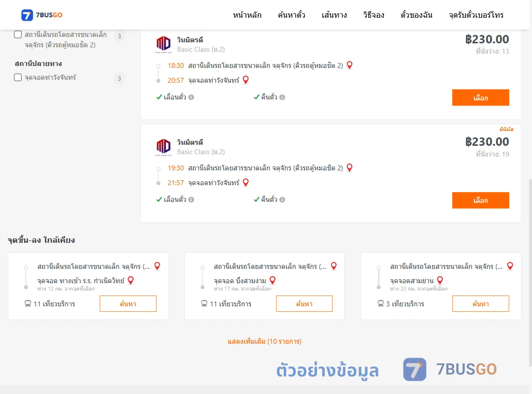Click ห่าง 17 กม. จากจุดที่เลือก text
This screenshot has width=532, height=394.
tap(242, 289)
